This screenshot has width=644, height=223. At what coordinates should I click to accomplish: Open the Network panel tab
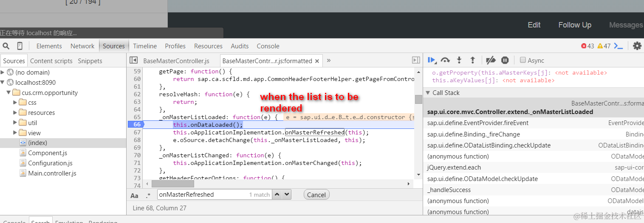click(x=82, y=46)
